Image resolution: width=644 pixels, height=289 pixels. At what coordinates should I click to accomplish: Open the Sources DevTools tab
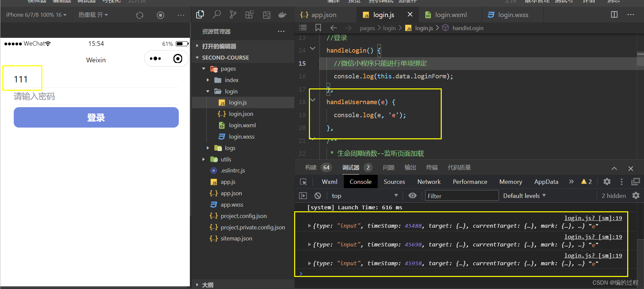point(394,182)
